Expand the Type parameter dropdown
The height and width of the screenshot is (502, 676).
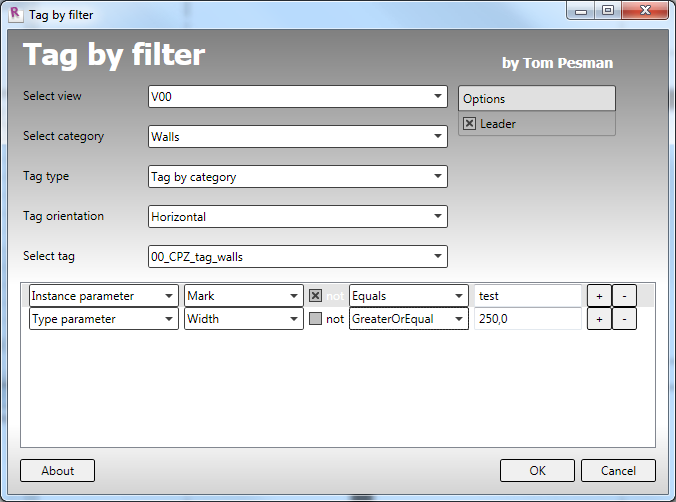(x=103, y=319)
